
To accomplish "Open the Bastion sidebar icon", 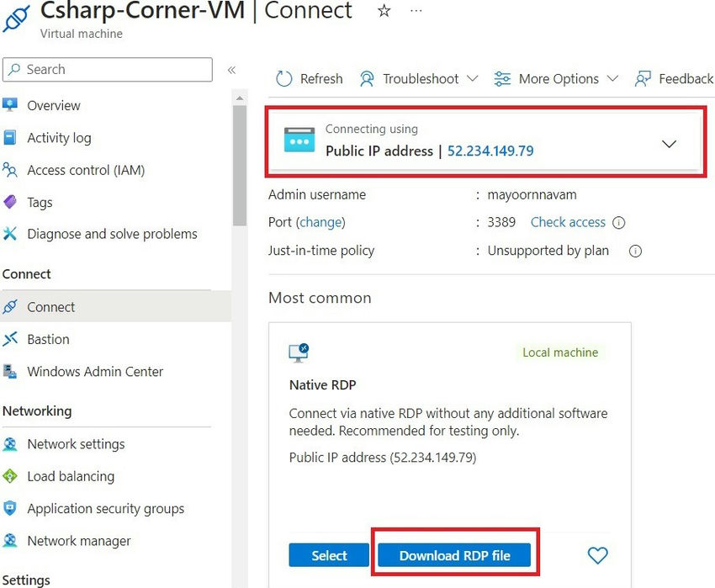I will [x=10, y=339].
